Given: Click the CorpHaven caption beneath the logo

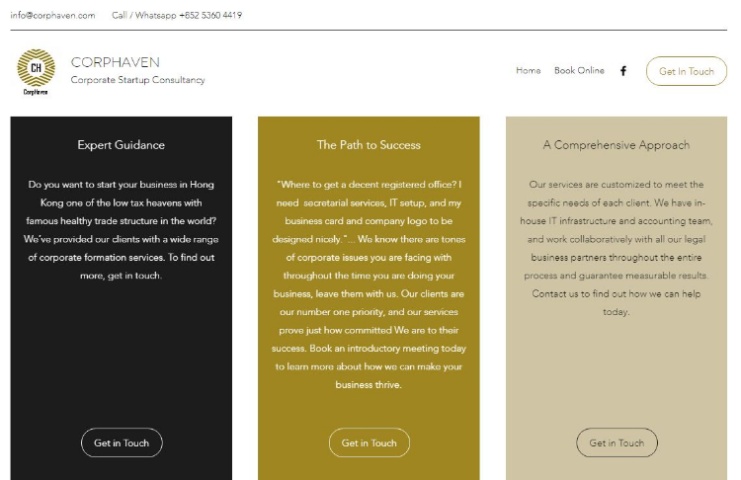Looking at the screenshot, I should point(35,92).
